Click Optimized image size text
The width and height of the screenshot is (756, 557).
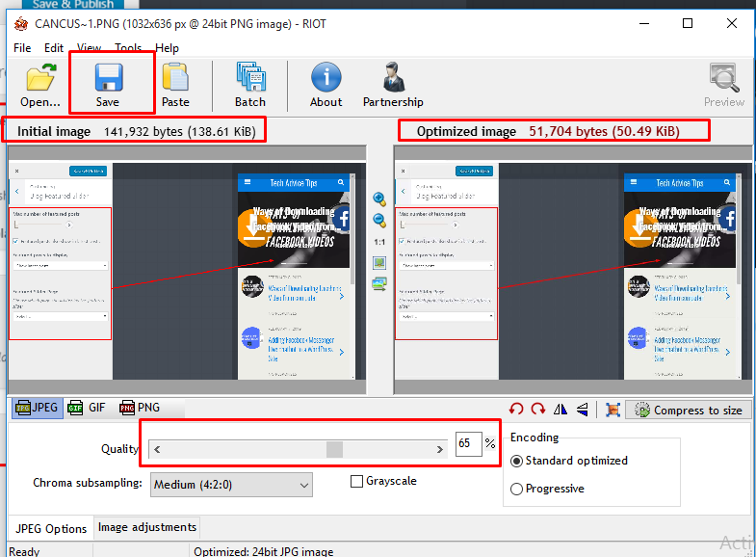tap(604, 131)
